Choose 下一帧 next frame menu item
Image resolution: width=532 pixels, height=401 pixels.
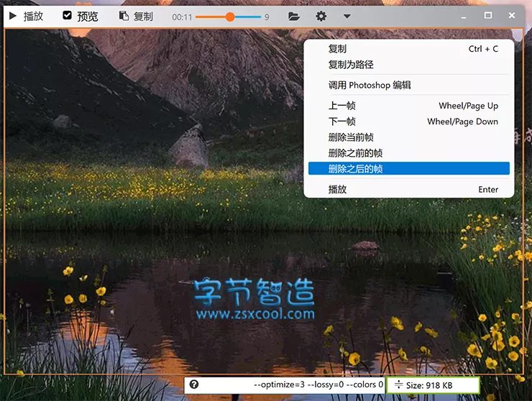coord(409,121)
